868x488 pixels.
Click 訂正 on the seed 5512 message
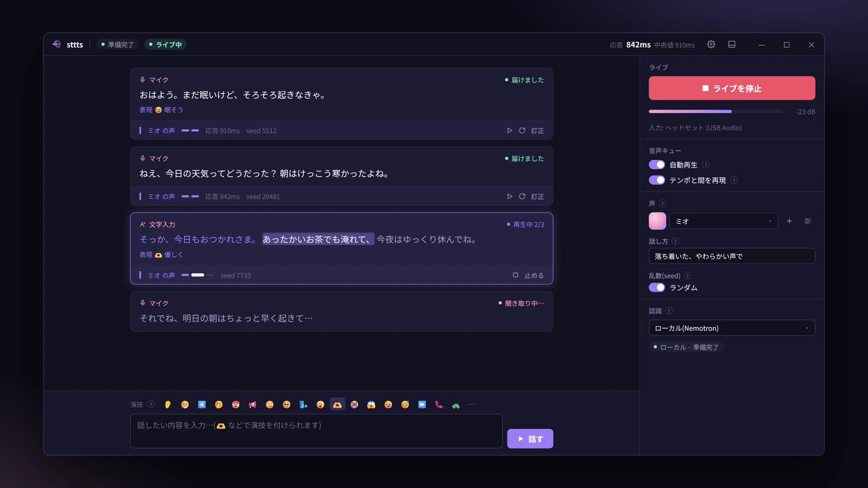pos(538,131)
